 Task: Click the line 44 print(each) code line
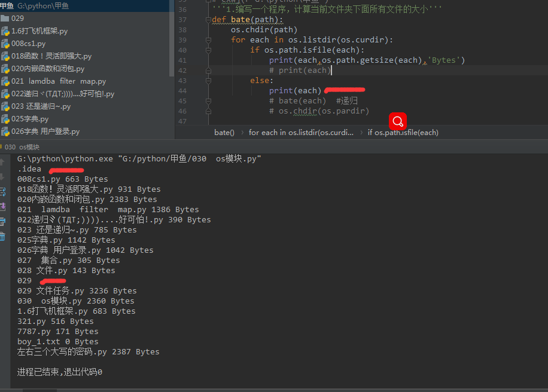295,91
